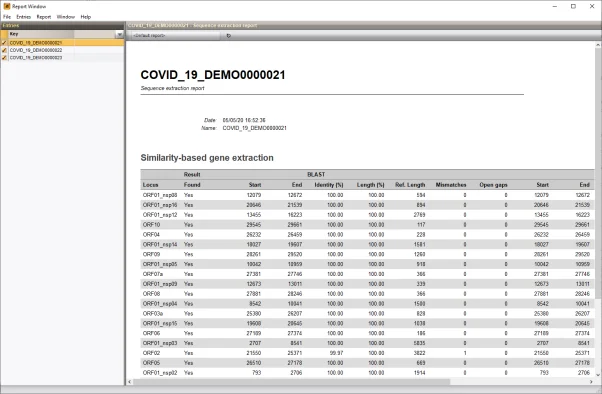602x394 pixels.
Task: Click the Key column header
Action: pyautogui.click(x=41, y=34)
